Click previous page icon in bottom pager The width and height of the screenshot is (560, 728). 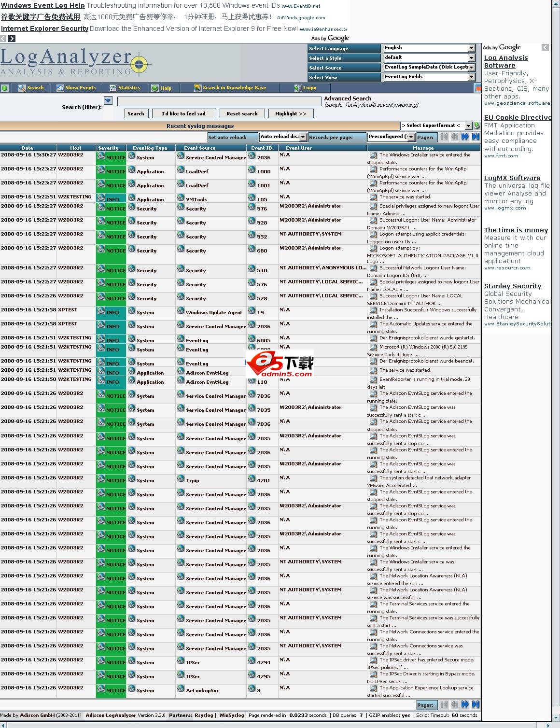(x=454, y=704)
